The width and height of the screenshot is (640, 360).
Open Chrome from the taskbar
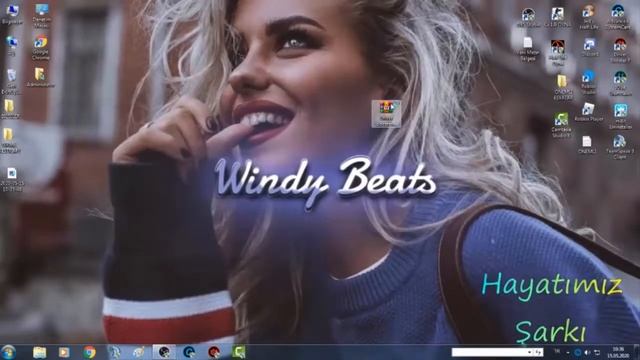89,352
